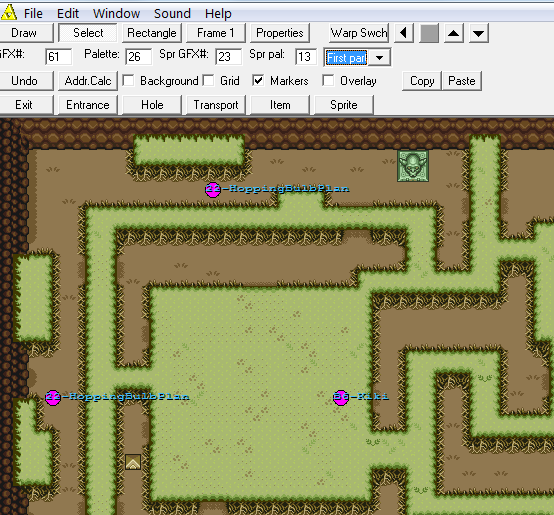The width and height of the screenshot is (554, 515).
Task: Click the Triforce application icon
Action: pyautogui.click(x=8, y=12)
